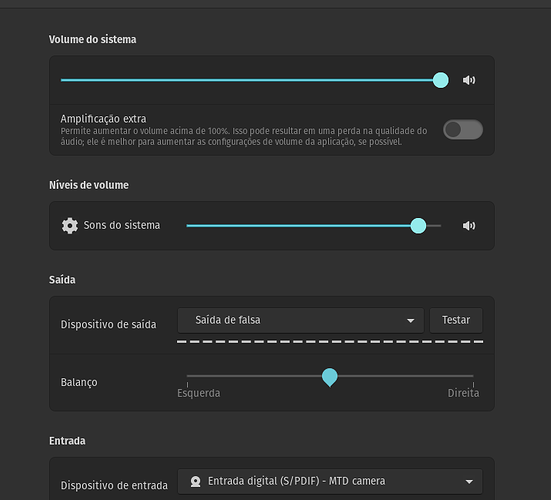Screen dimensions: 551x500
Task: Click the Direita balance label
Action: (463, 393)
